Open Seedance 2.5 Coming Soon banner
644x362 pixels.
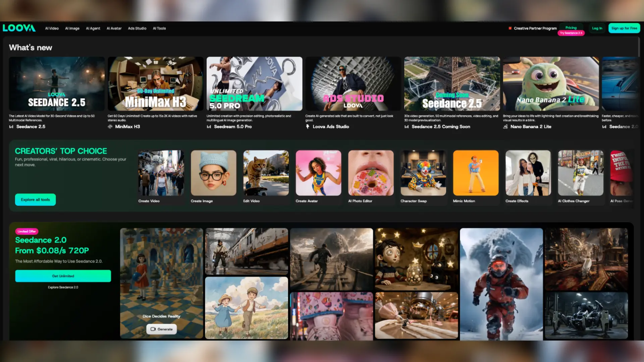click(452, 83)
